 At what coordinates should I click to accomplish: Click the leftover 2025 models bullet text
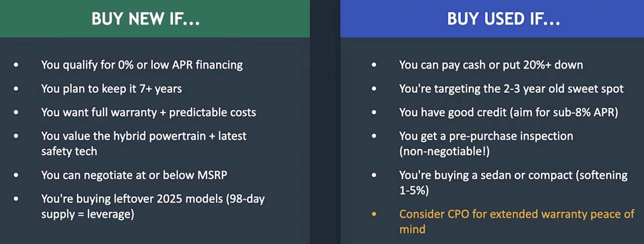point(152,206)
